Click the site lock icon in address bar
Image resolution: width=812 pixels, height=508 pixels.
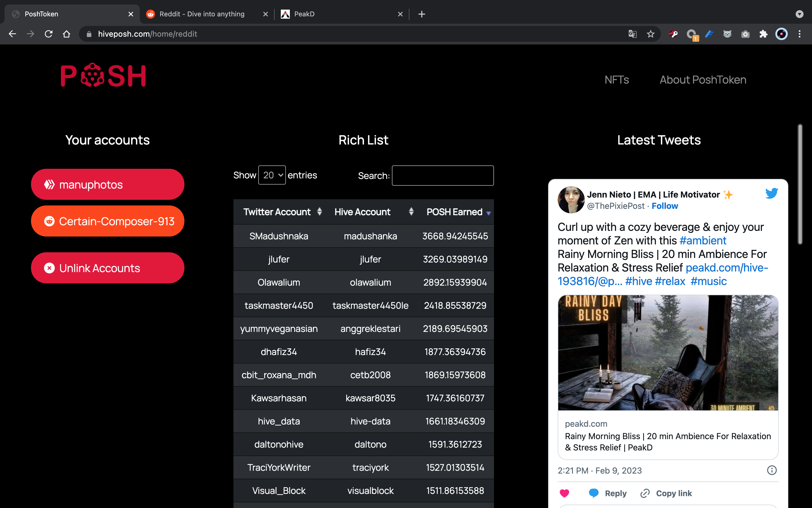tap(89, 34)
